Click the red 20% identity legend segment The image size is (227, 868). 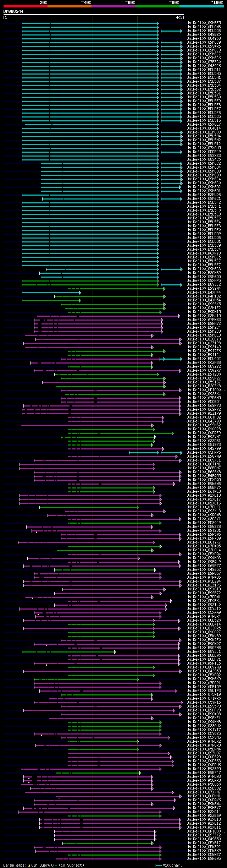26,6
